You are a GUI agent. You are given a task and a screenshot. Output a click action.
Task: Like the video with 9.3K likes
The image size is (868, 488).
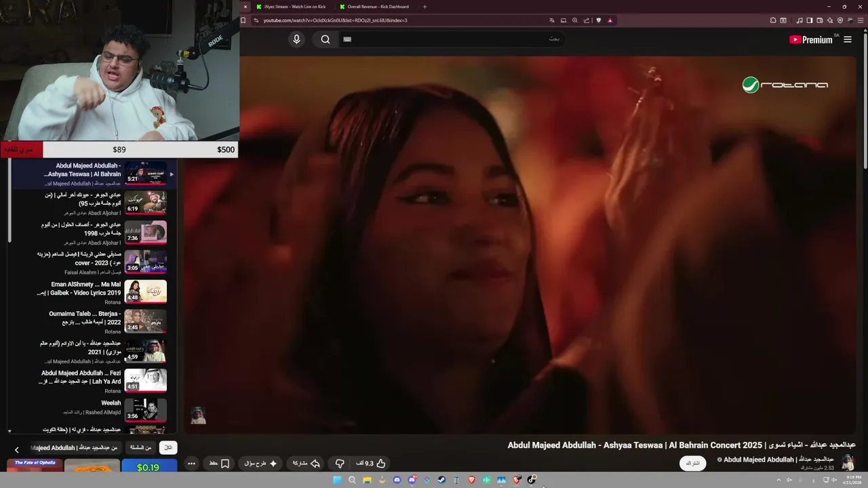371,464
